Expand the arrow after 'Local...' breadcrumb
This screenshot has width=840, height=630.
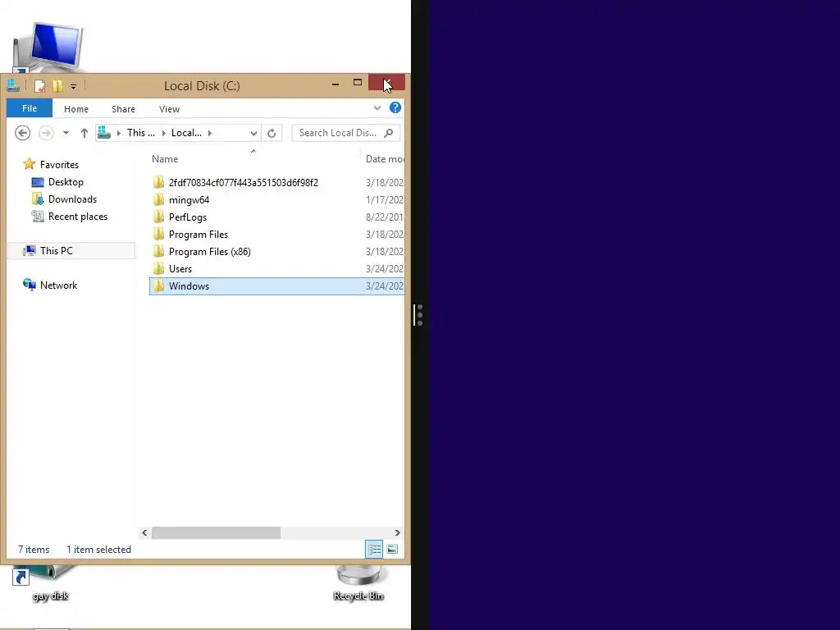pos(210,133)
